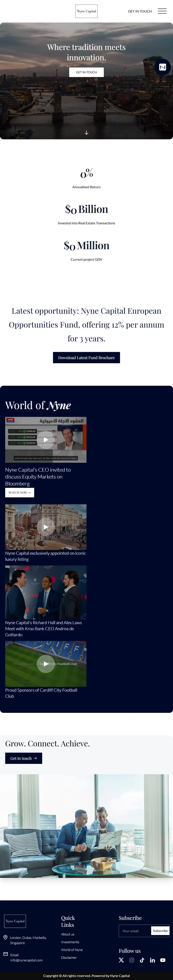The height and width of the screenshot is (980, 173).
Task: Click 'Richard Hall and Alex Laws Meet' title
Action: [x=43, y=628]
